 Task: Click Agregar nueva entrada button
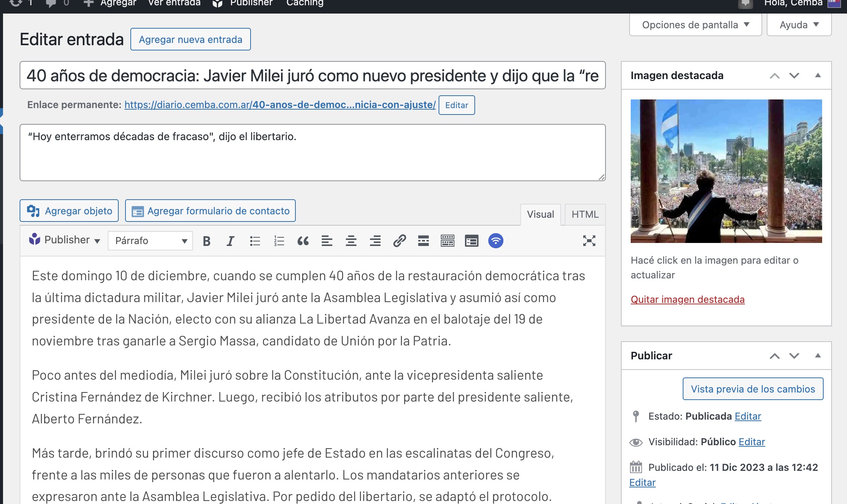click(190, 39)
